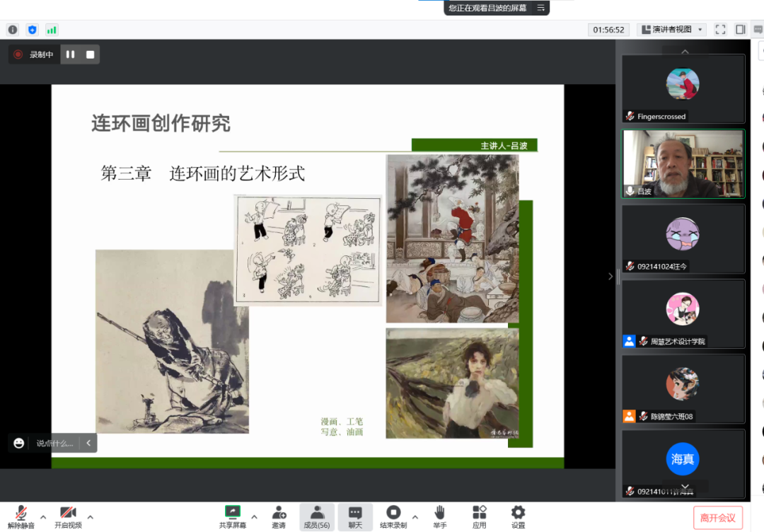The width and height of the screenshot is (764, 532).
Task: Expand audio options arrow beside 解除静音
Action: pyautogui.click(x=43, y=516)
